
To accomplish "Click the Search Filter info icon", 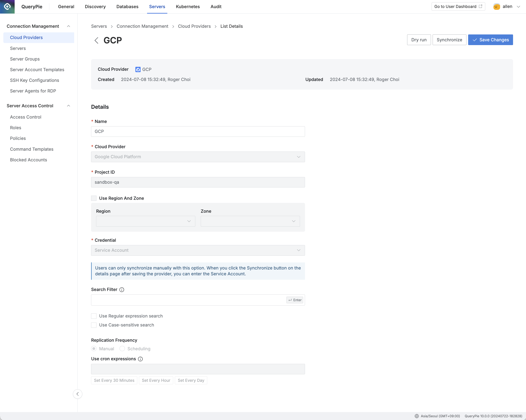I will [122, 290].
